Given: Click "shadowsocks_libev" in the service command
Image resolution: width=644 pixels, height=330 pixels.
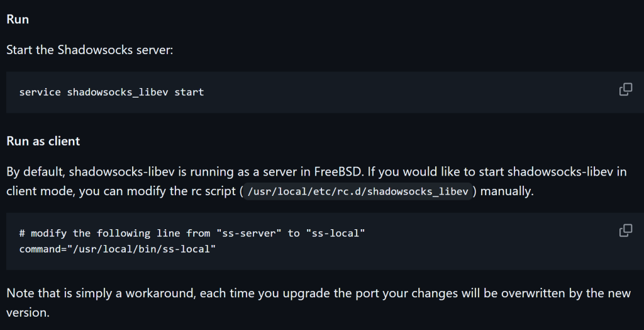Looking at the screenshot, I should coord(118,92).
